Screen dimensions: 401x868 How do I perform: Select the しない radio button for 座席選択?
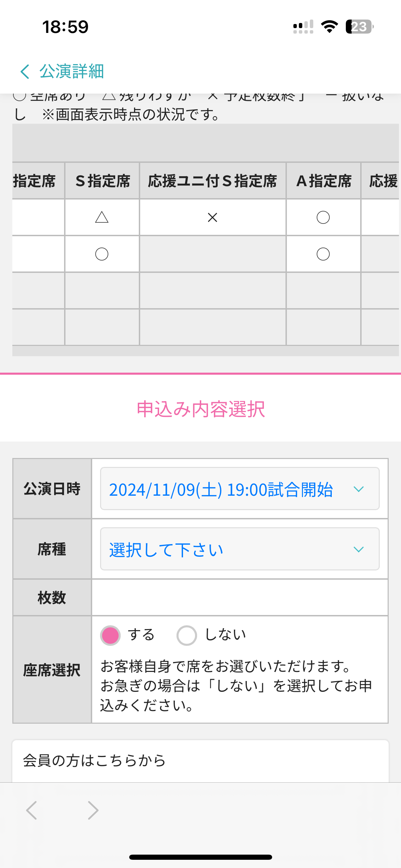[x=187, y=635]
